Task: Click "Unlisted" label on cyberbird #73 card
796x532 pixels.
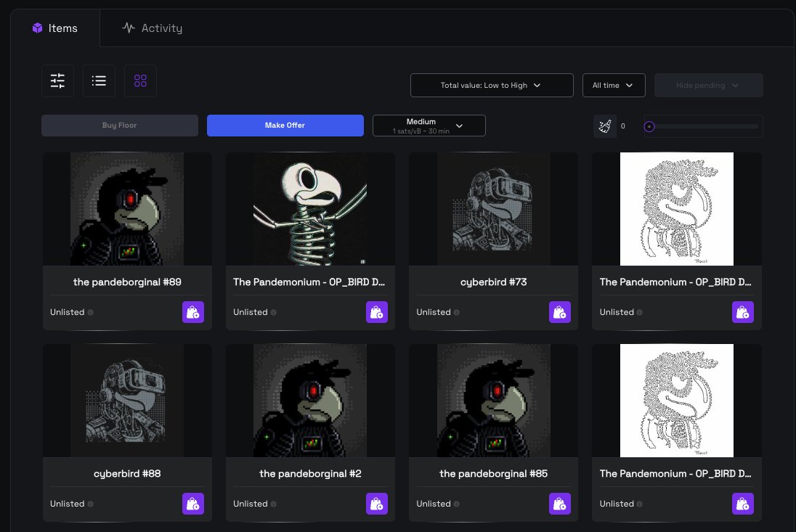Action: [434, 312]
